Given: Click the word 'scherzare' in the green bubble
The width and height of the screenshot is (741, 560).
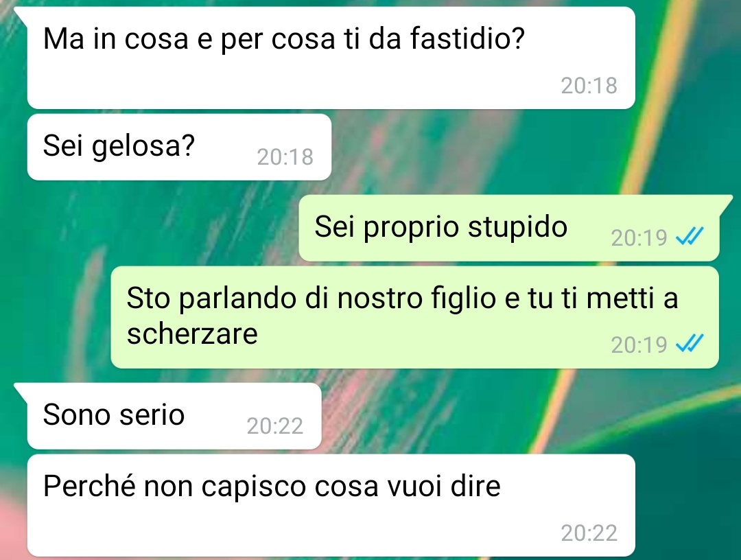Looking at the screenshot, I should point(192,334).
